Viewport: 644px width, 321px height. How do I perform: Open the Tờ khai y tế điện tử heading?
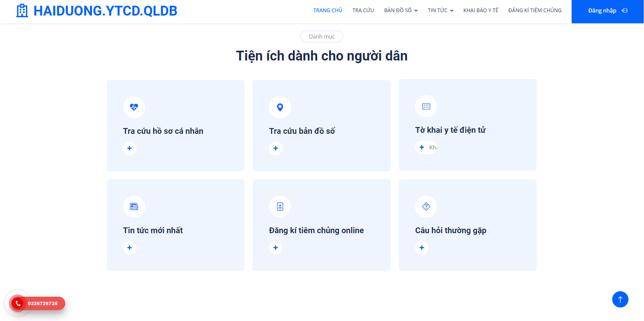click(x=450, y=130)
